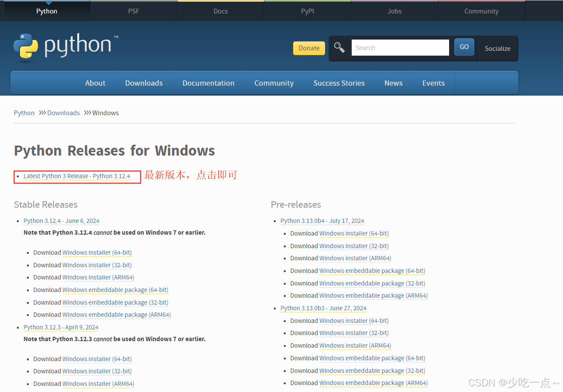Open the Documentation navigation menu
563x392 pixels.
pos(208,83)
